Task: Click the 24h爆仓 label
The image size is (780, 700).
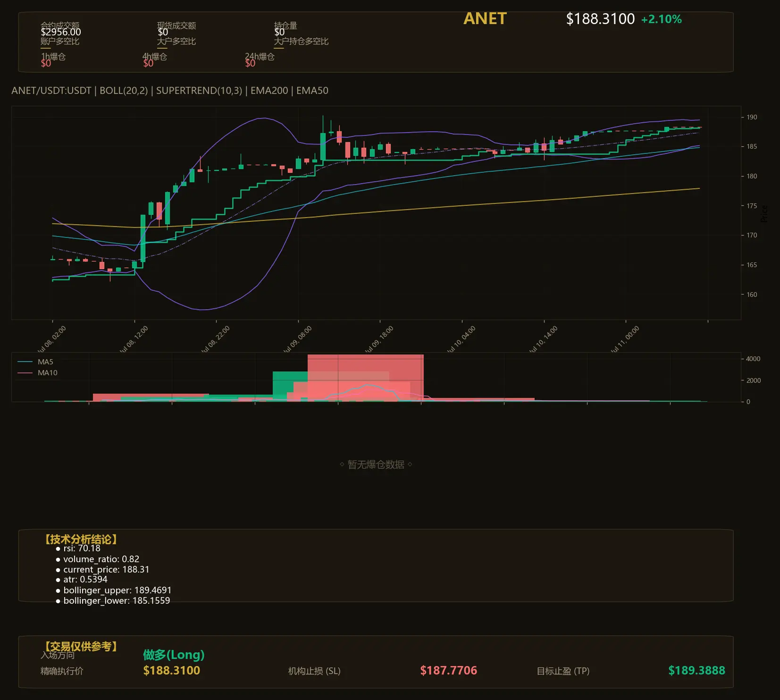Action: point(260,57)
